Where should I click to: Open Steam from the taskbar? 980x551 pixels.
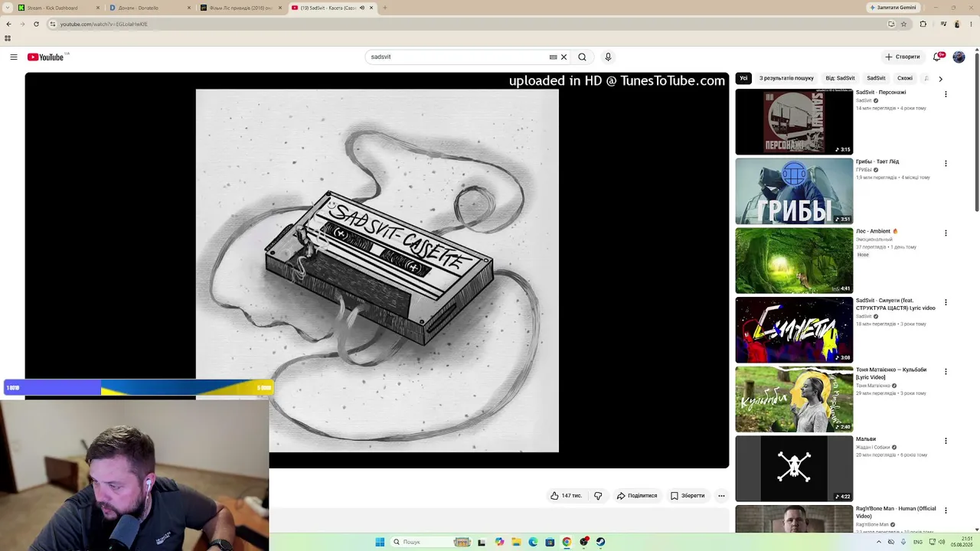[x=600, y=542]
